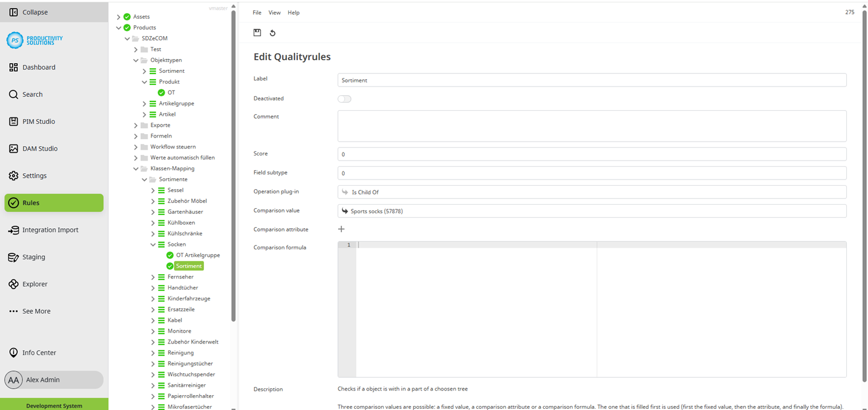The width and height of the screenshot is (868, 410).
Task: Expand the Socken tree node
Action: click(x=153, y=244)
